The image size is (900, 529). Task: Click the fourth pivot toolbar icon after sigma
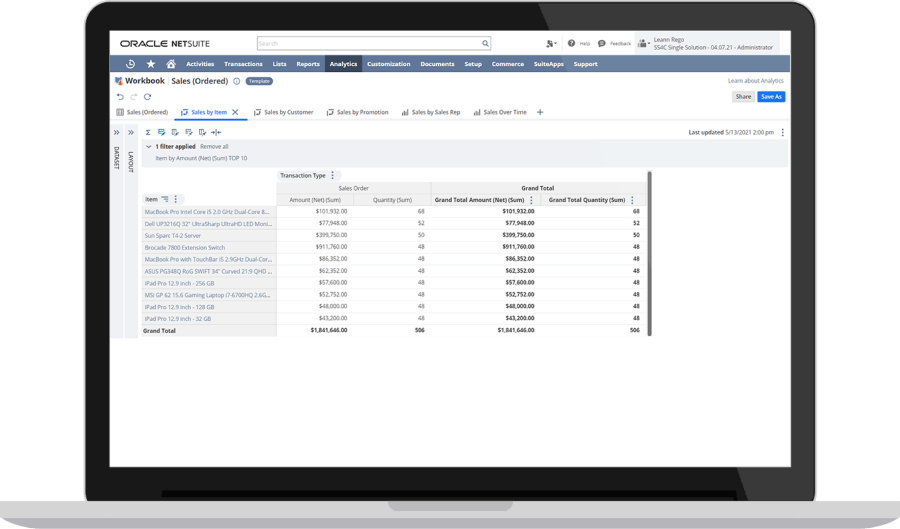pyautogui.click(x=189, y=132)
